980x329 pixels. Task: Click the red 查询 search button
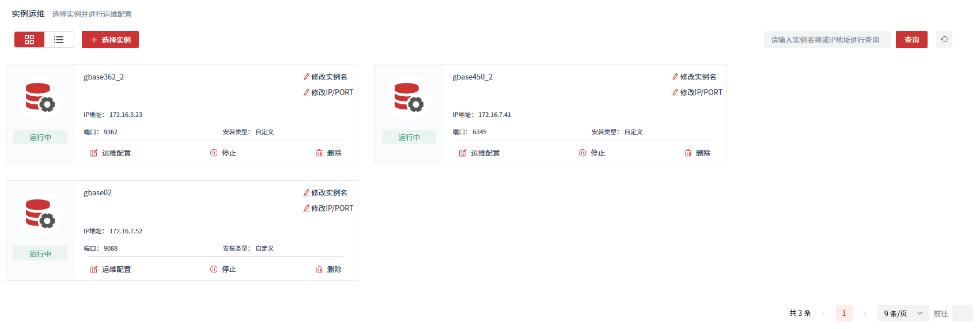[x=911, y=40]
